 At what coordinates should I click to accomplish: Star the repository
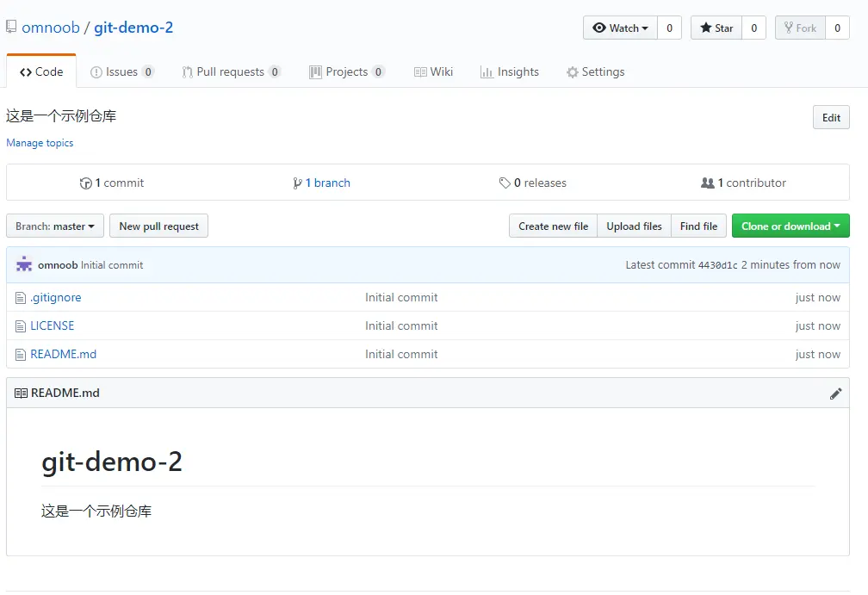coord(716,28)
